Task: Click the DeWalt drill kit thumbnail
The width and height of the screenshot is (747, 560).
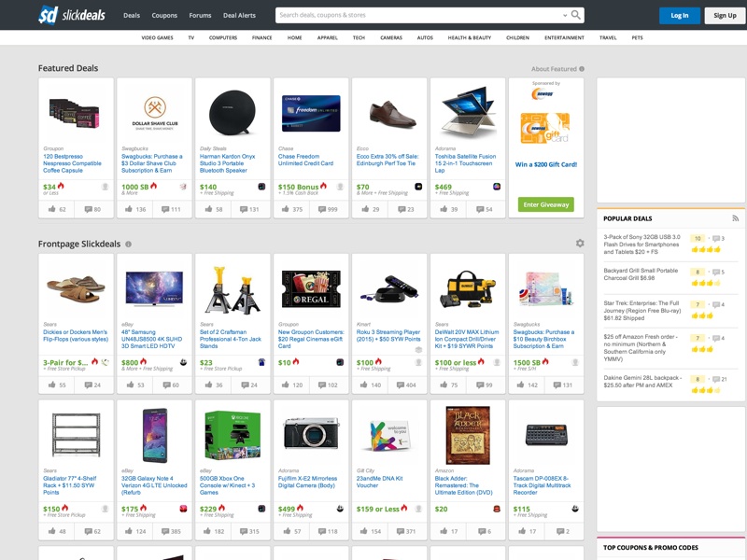Action: click(x=467, y=289)
